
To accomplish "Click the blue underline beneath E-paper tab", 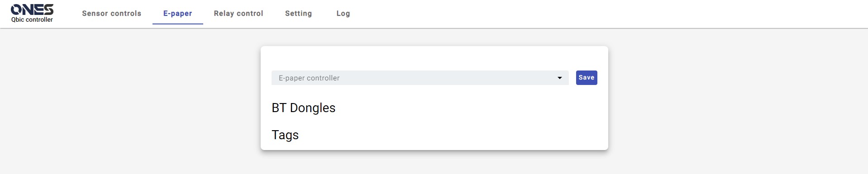I will (x=178, y=24).
